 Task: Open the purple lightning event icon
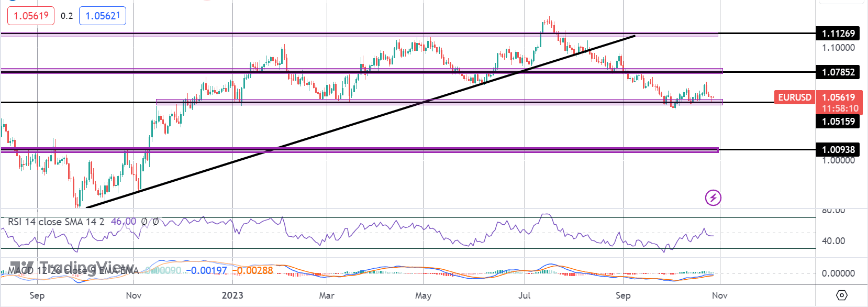tap(713, 198)
